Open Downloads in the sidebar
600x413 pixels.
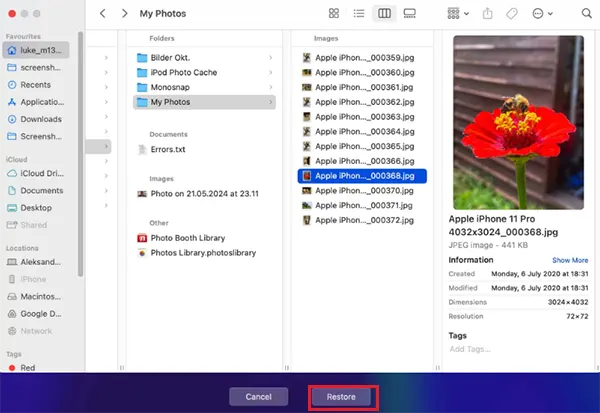pyautogui.click(x=36, y=119)
